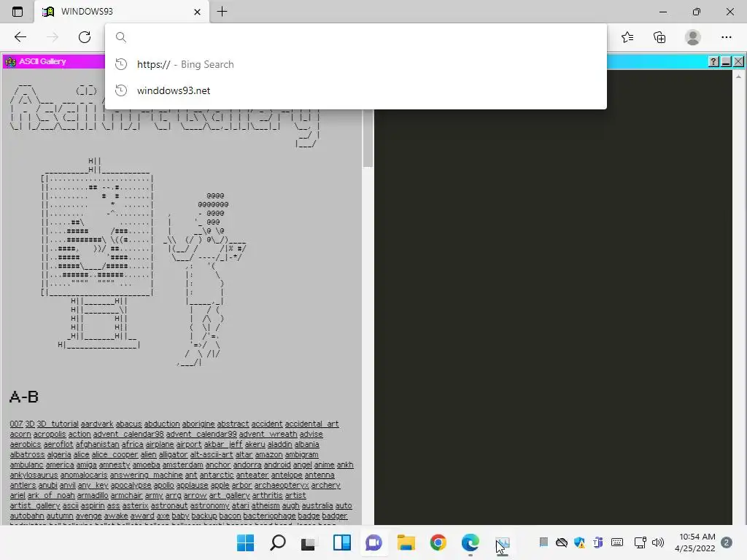The image size is (747, 560).
Task: Open the Widgets panel on the taskbar
Action: 341,542
